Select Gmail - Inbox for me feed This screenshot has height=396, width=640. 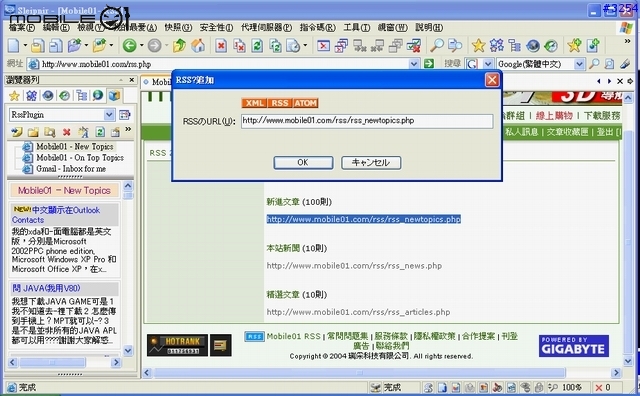coord(71,169)
